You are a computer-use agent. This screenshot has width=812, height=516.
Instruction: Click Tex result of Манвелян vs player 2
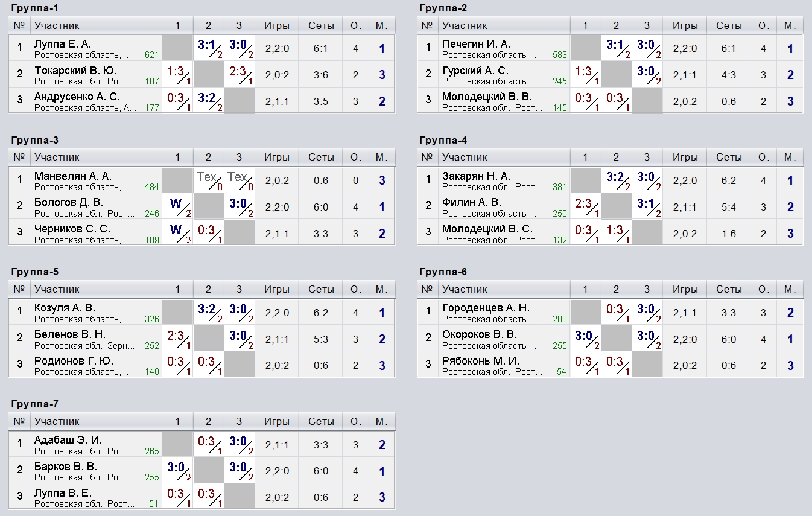tap(209, 180)
